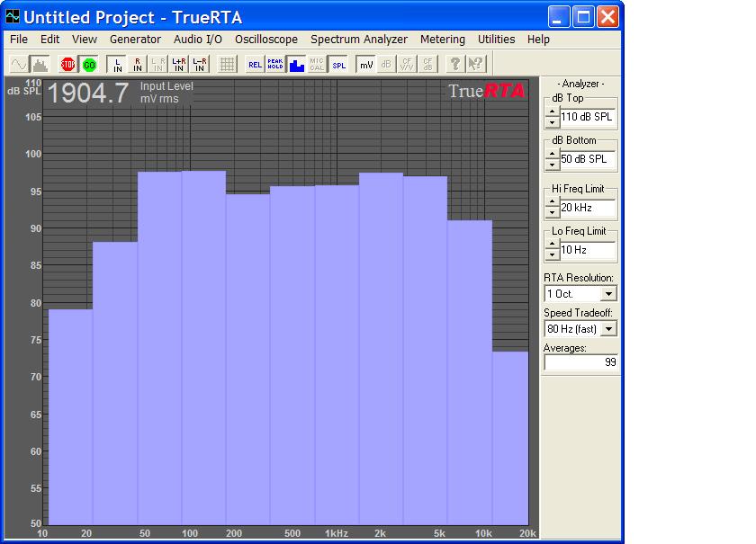Click the 110 dB SPL top field
Viewport: 756px width, 544px height.
[587, 117]
